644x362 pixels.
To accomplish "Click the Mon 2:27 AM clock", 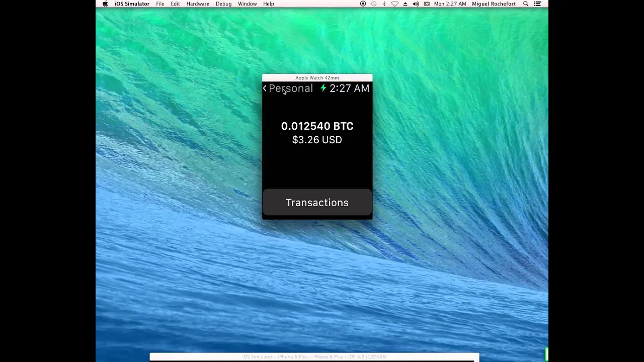I will [x=450, y=4].
